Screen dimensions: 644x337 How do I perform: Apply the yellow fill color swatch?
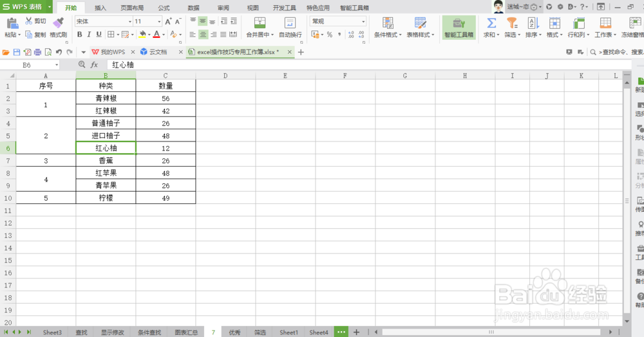[142, 35]
